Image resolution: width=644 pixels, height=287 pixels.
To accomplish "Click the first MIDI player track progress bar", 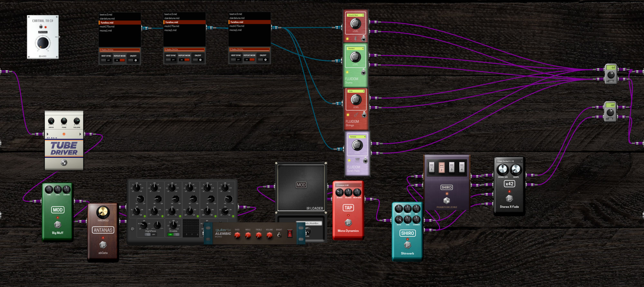I will [120, 50].
